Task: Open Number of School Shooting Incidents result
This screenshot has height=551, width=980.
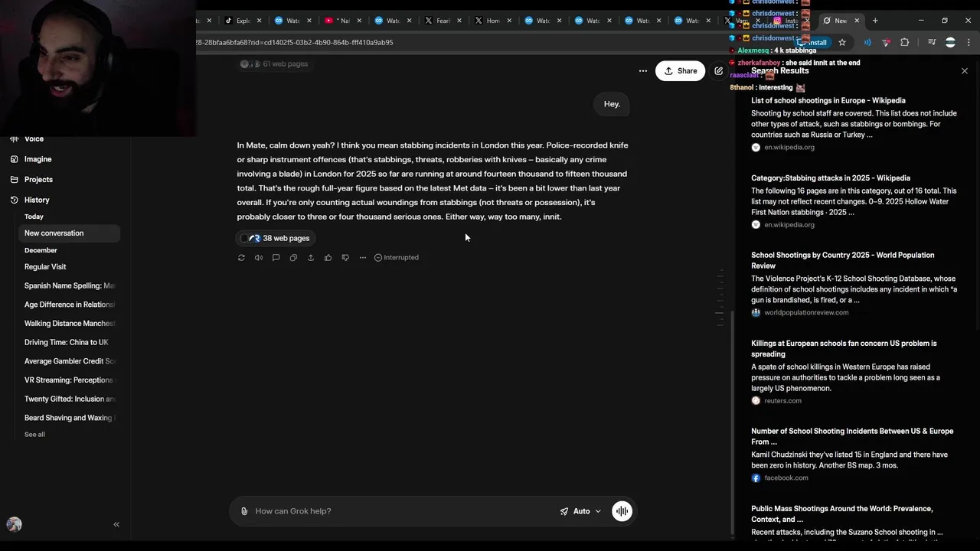Action: tap(852, 436)
